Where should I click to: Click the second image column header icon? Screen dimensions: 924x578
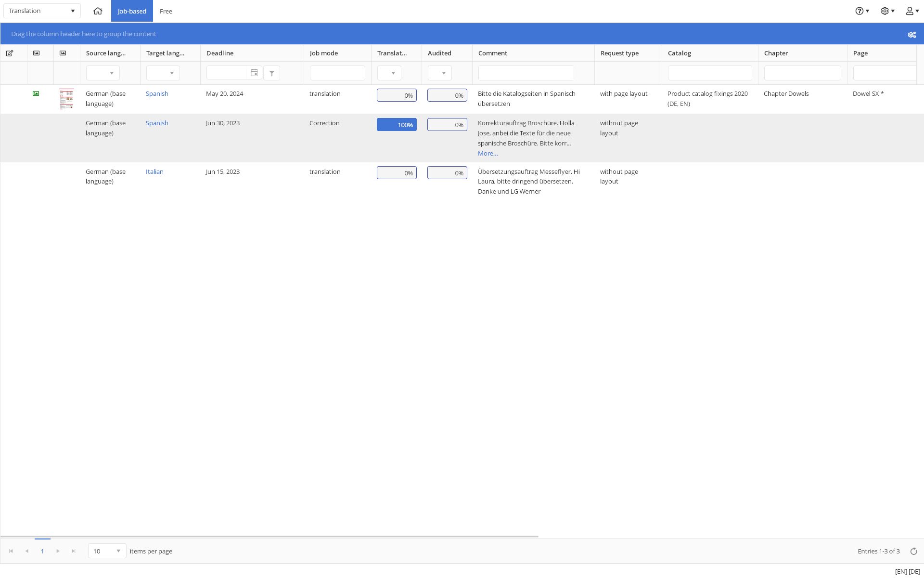[63, 53]
